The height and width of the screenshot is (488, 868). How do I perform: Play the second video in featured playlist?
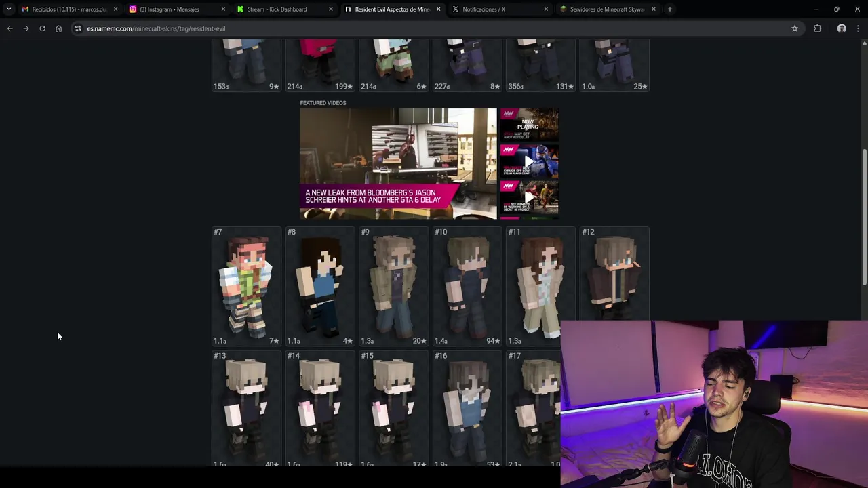pos(530,161)
